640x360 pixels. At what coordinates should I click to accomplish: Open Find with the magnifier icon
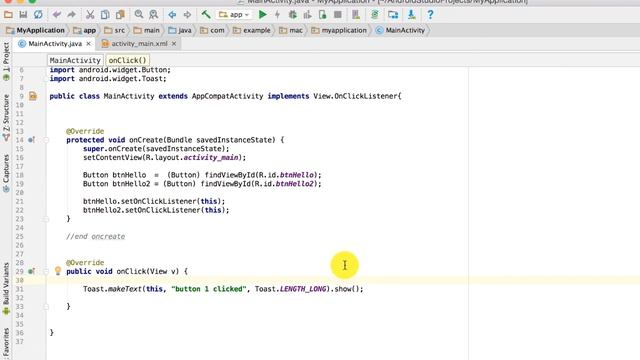tap(139, 15)
